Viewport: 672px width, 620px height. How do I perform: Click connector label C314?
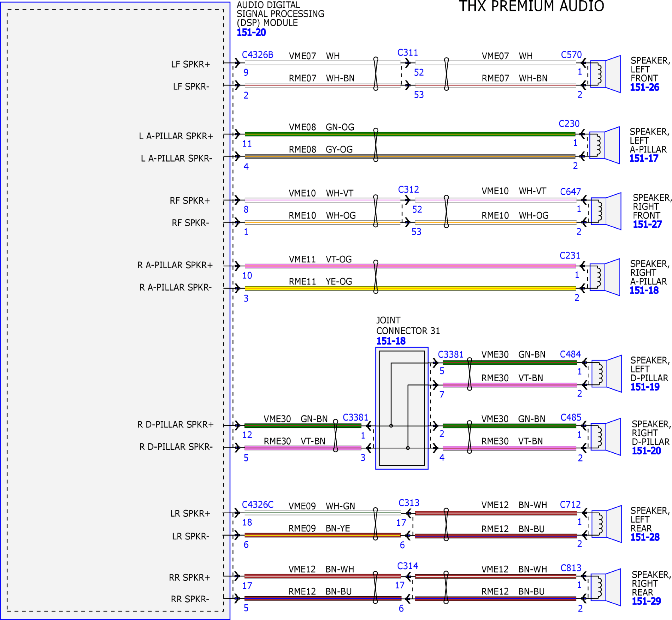(x=407, y=566)
